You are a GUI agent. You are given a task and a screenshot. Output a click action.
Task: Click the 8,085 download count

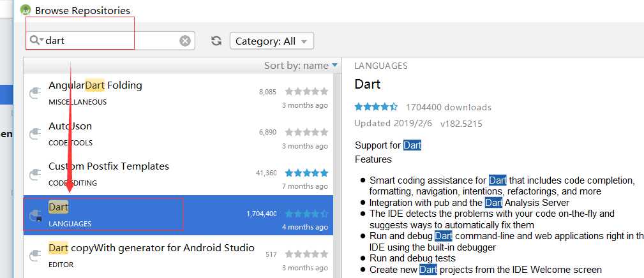[x=268, y=92]
